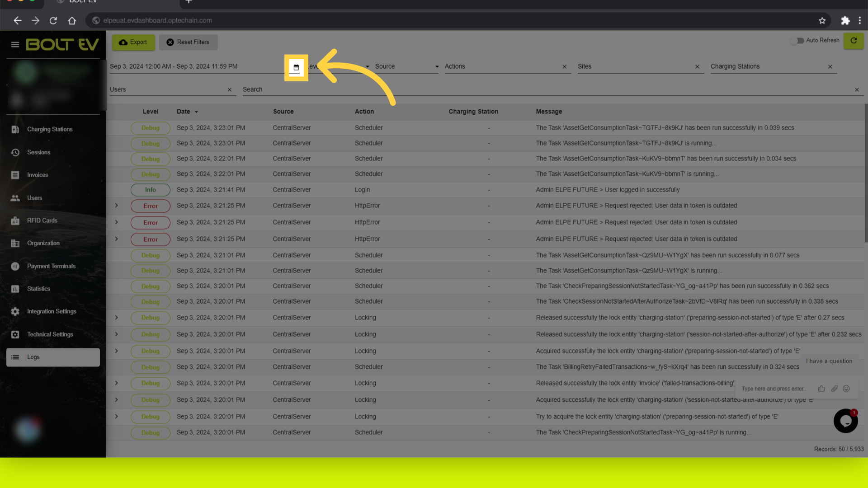Click the thumbs up chat icon
868x488 pixels.
point(821,389)
